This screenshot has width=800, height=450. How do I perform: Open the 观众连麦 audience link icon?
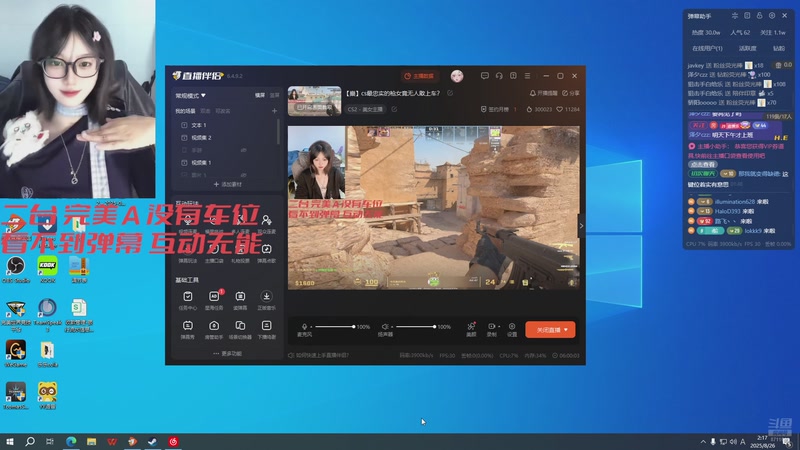266,220
